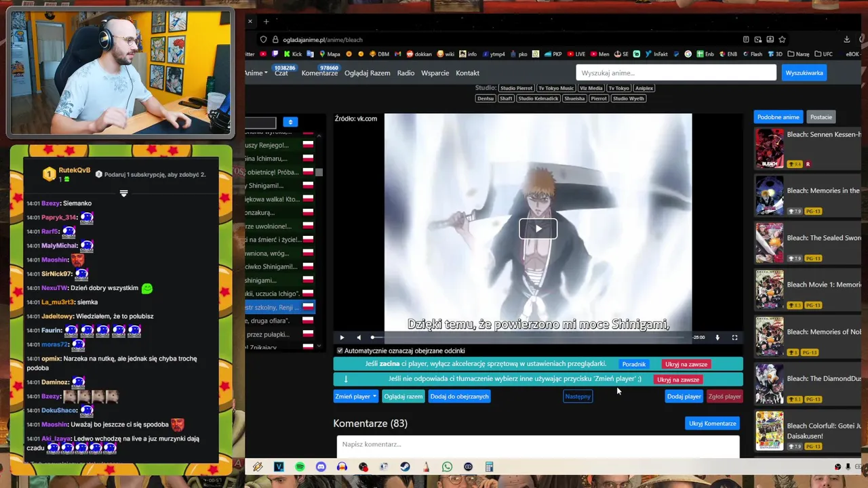Open Steam from the taskbar
Image resolution: width=868 pixels, height=488 pixels.
click(x=405, y=467)
